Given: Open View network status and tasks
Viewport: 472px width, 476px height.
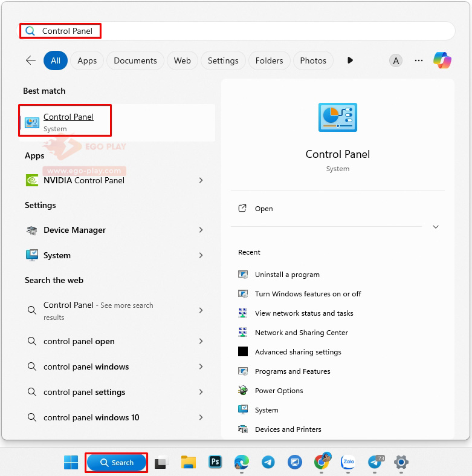Looking at the screenshot, I should coord(304,313).
